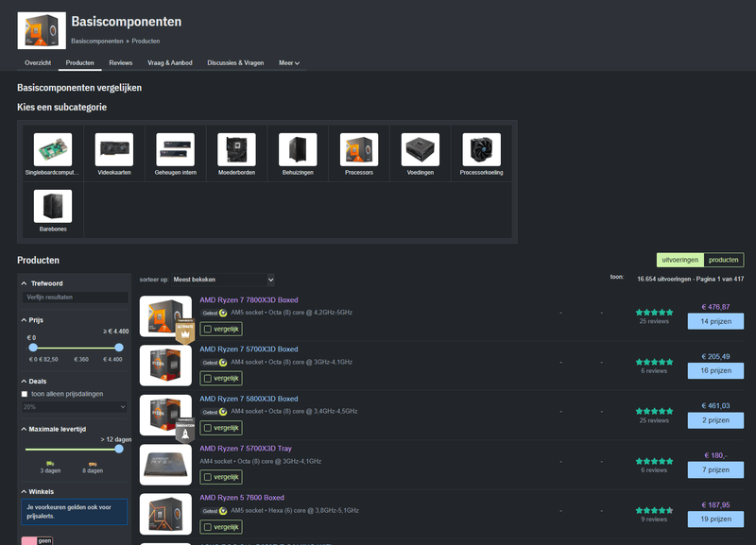Open the Voedingen subcategory icon

(x=421, y=149)
